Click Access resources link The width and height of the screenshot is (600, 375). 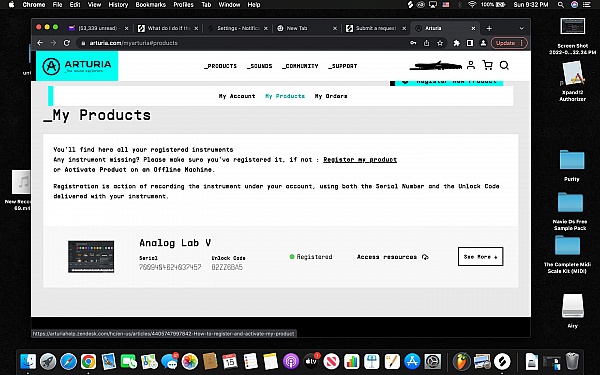click(x=387, y=257)
